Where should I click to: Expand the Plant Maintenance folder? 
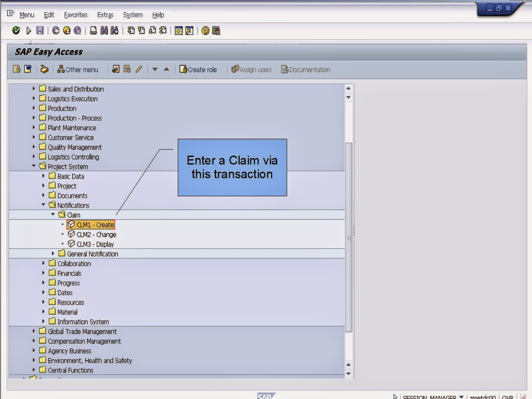(x=34, y=127)
